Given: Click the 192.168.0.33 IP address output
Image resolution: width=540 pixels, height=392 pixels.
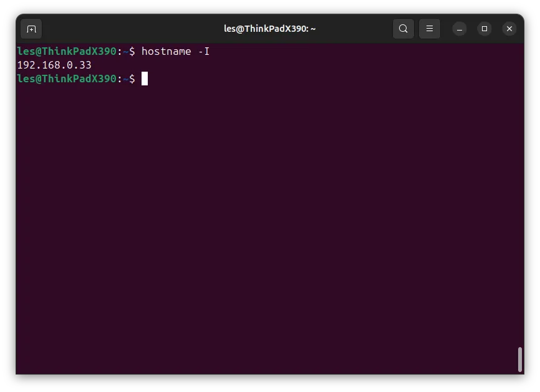Looking at the screenshot, I should 54,65.
